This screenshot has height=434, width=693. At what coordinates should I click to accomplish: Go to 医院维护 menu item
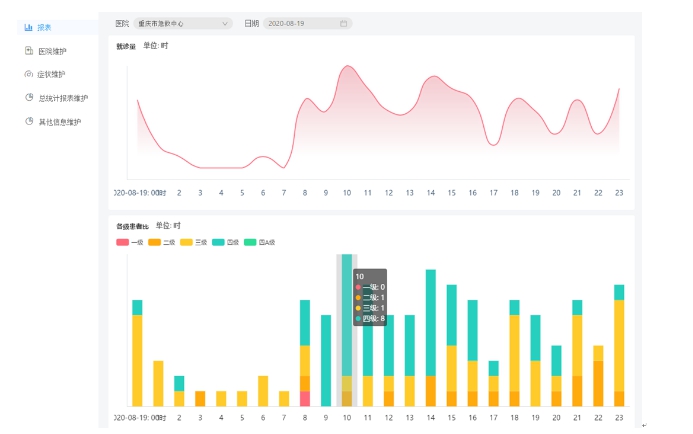point(52,51)
